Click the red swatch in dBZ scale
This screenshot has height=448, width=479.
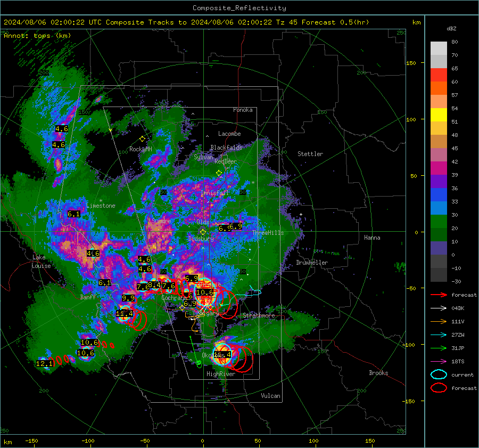(439, 75)
